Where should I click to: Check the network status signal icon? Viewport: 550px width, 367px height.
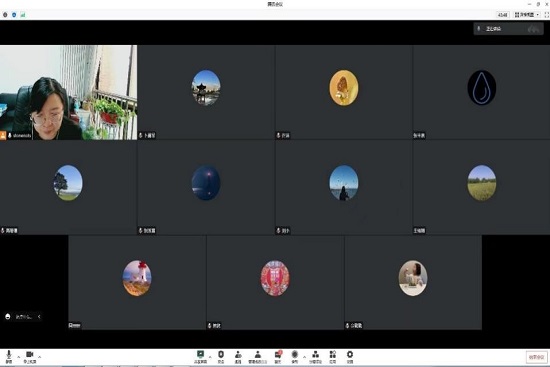[23, 15]
